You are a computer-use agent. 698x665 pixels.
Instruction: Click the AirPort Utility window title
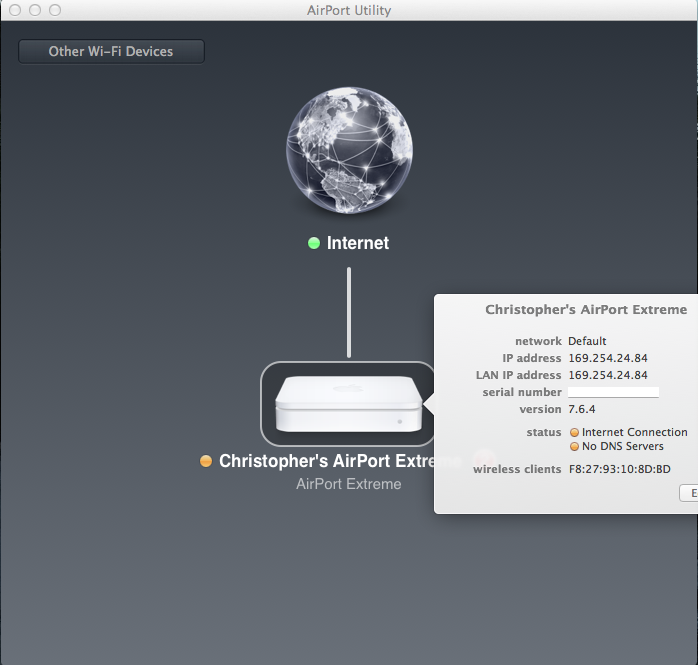pyautogui.click(x=349, y=10)
